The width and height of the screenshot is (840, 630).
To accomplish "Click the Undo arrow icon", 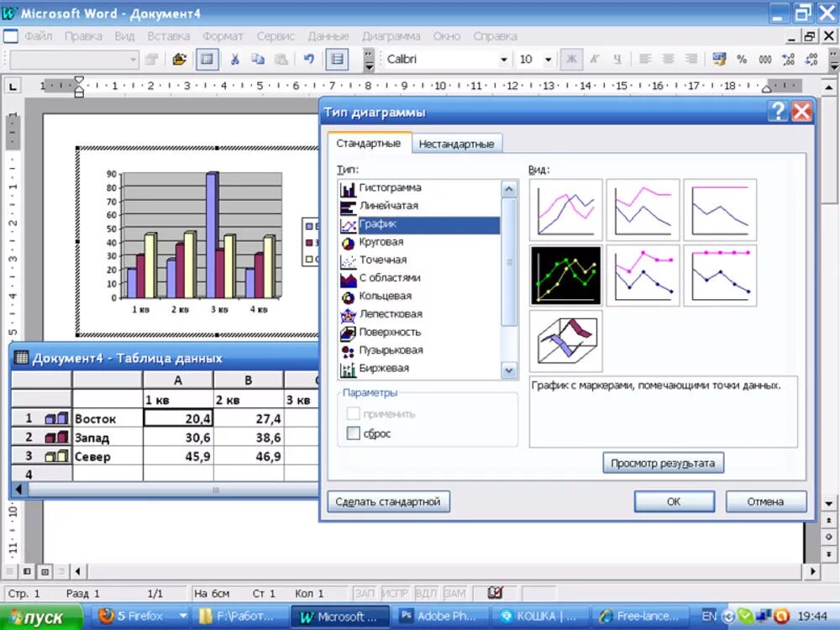I will tap(309, 60).
